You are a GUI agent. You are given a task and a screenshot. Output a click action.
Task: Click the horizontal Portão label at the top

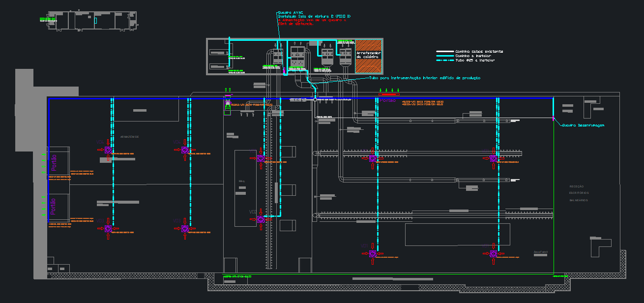[x=387, y=100]
